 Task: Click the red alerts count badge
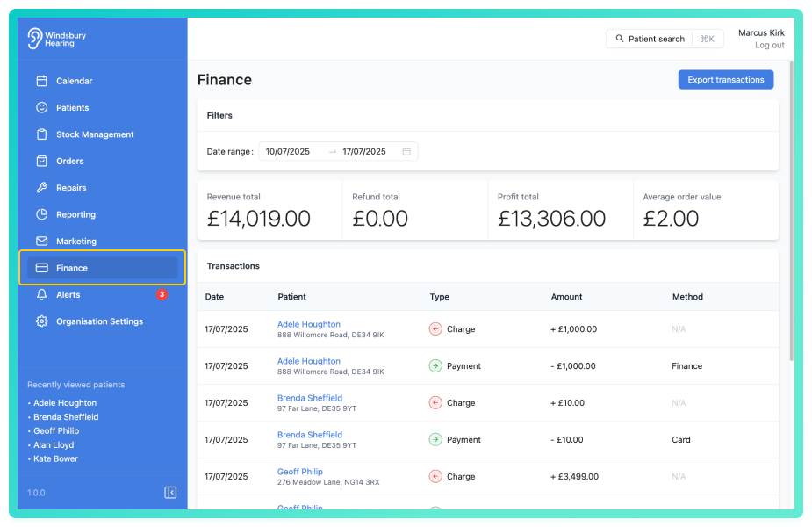tap(162, 294)
